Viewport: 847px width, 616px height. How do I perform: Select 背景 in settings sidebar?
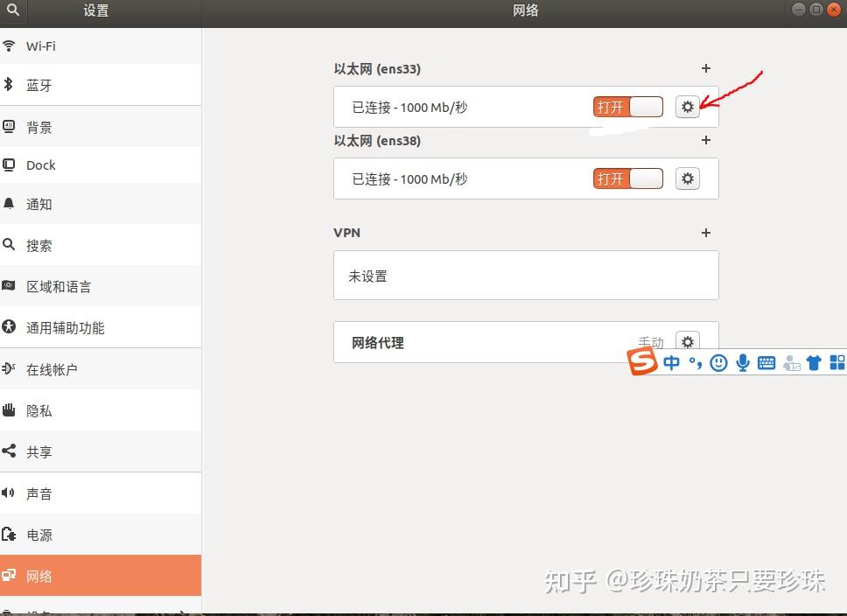click(x=101, y=127)
